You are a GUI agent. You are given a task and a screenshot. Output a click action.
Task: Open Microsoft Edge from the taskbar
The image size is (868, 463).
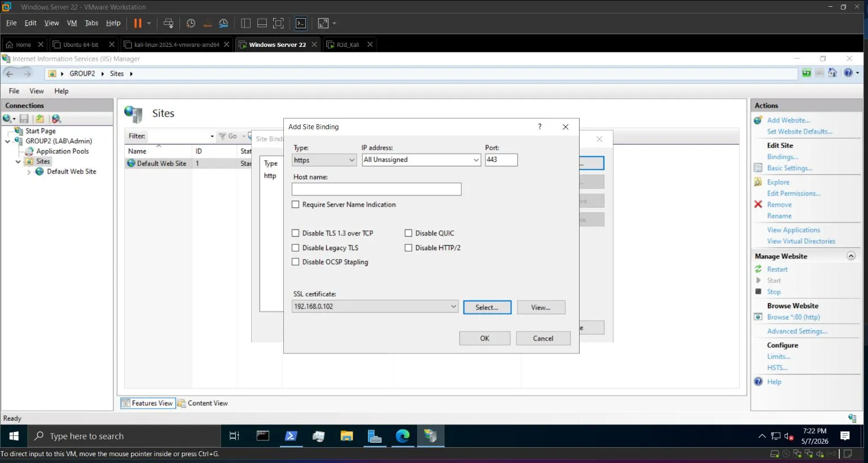tap(402, 436)
